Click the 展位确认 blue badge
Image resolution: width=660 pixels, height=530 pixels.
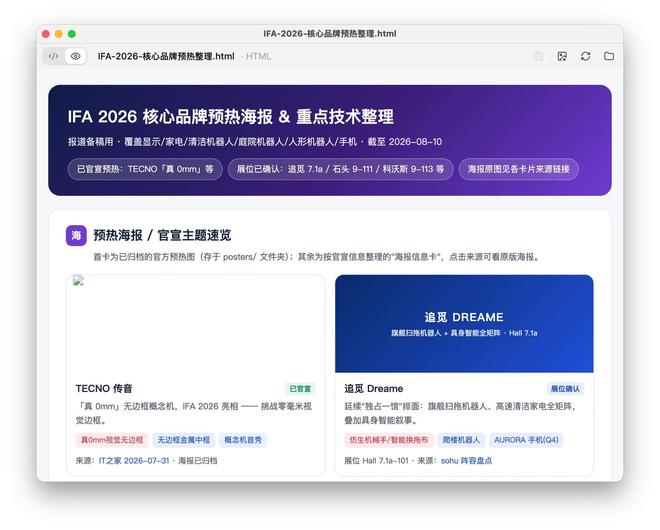(565, 389)
